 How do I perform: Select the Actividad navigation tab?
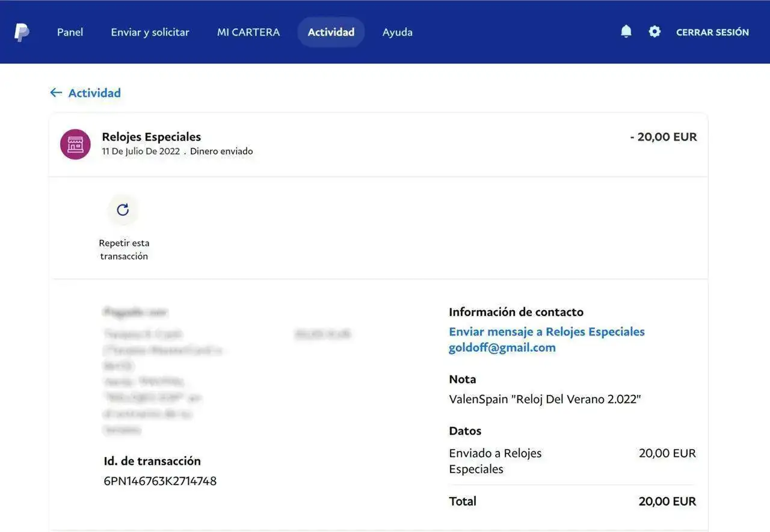click(x=331, y=32)
